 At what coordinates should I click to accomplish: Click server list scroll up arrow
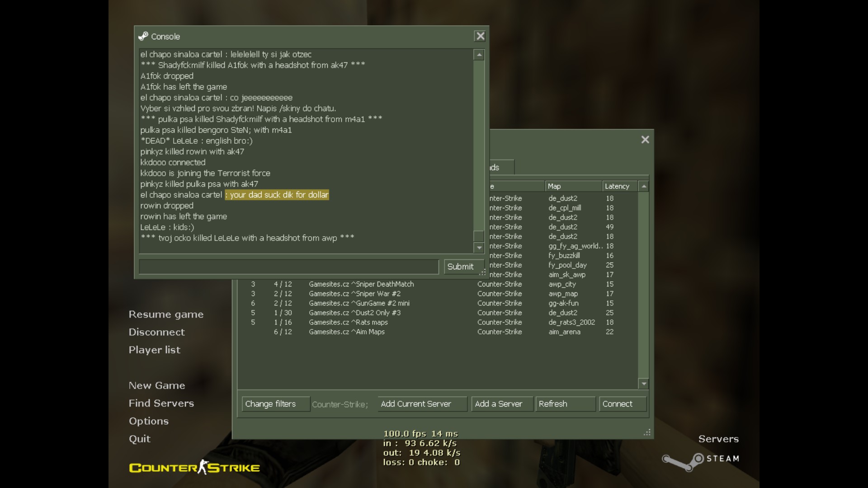point(644,186)
